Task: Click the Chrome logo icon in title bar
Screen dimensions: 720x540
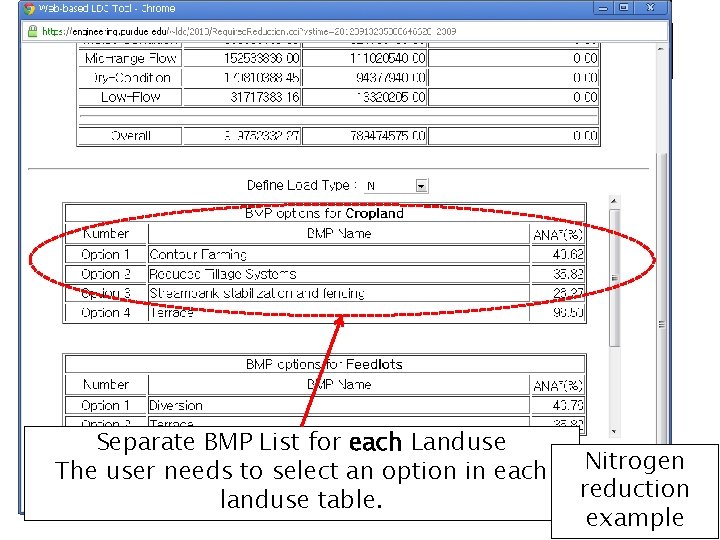Action: 29,8
